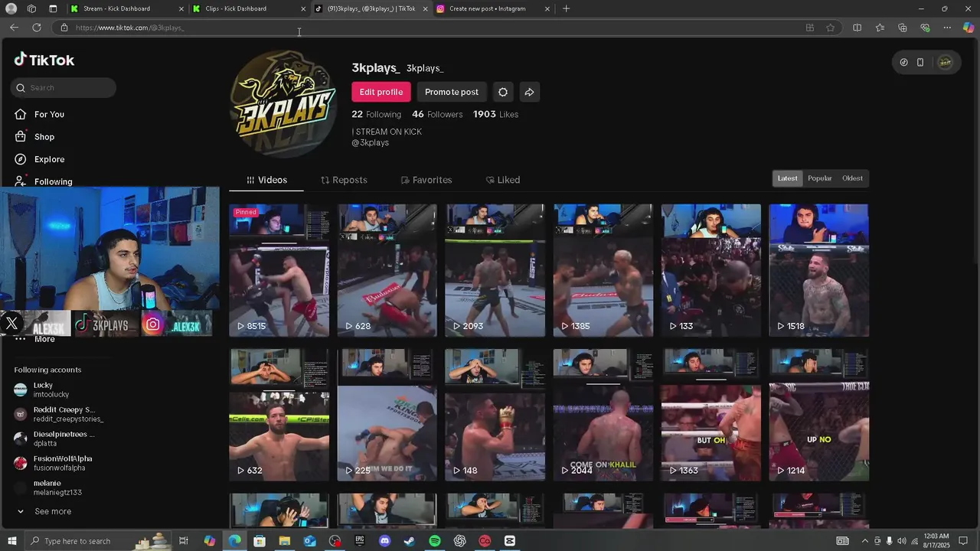
Task: Open the video with 133 views
Action: tap(711, 270)
